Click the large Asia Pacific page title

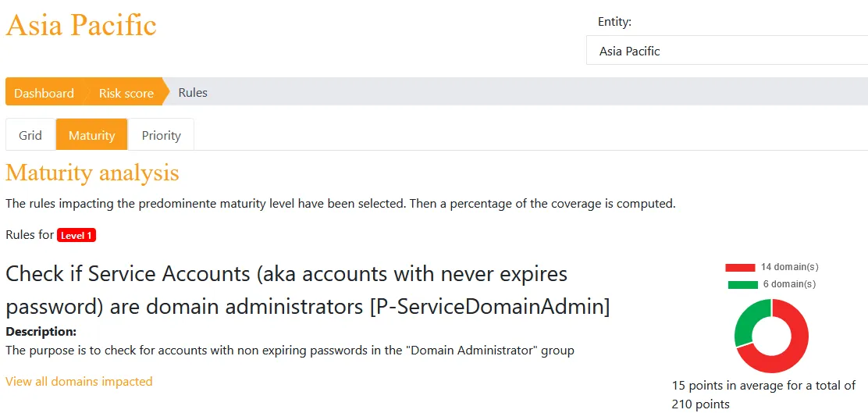point(81,26)
